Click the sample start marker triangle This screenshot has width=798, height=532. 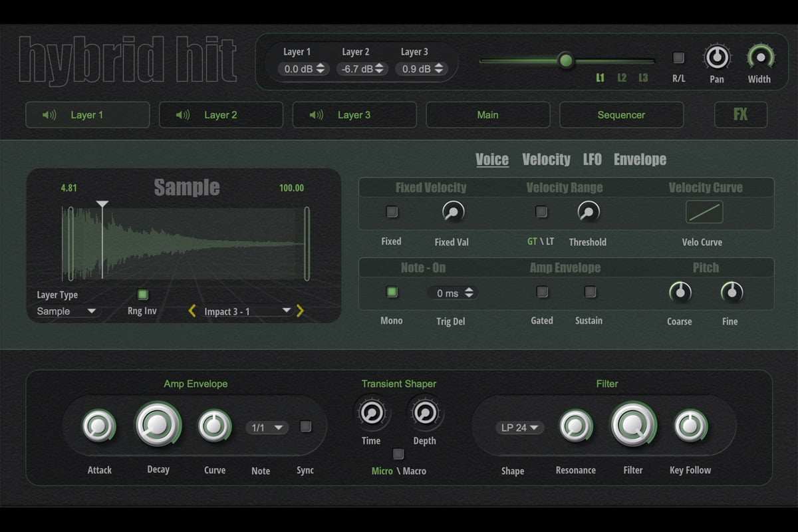[102, 204]
